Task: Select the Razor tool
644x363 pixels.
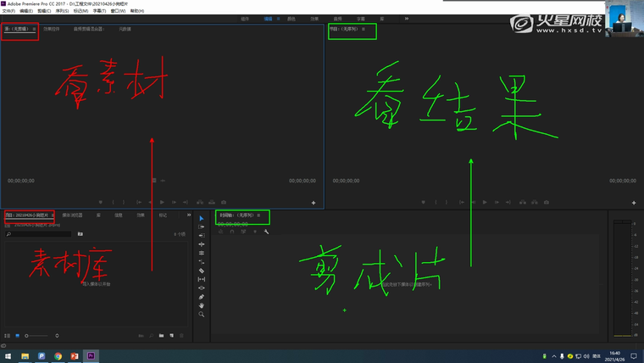Action: (201, 271)
